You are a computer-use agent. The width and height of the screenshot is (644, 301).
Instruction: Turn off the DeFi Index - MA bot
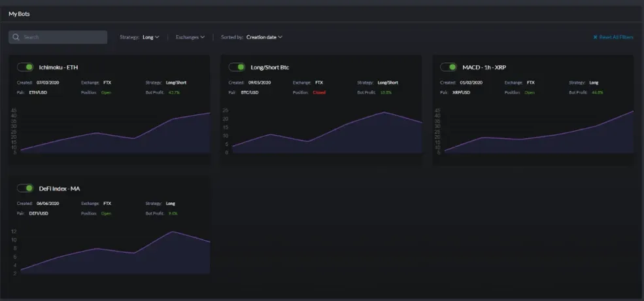25,188
